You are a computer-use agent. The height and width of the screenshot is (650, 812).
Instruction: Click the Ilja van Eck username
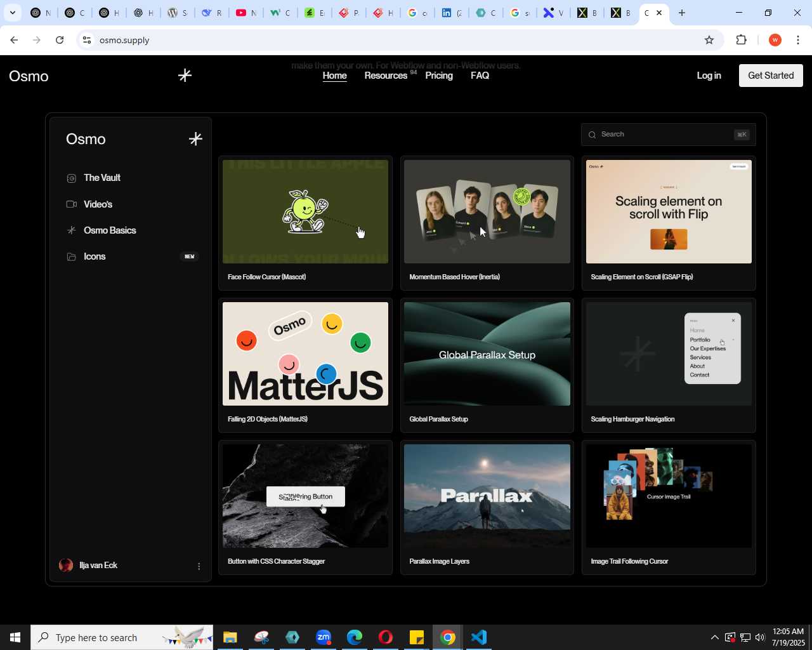(x=98, y=566)
